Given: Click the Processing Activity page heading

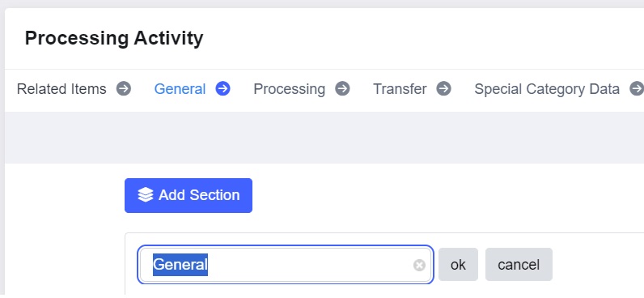Looking at the screenshot, I should point(114,38).
